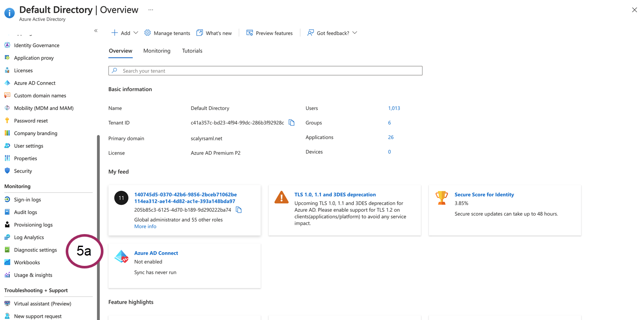Image resolution: width=644 pixels, height=320 pixels.
Task: Collapse the left navigation pane
Action: (95, 30)
